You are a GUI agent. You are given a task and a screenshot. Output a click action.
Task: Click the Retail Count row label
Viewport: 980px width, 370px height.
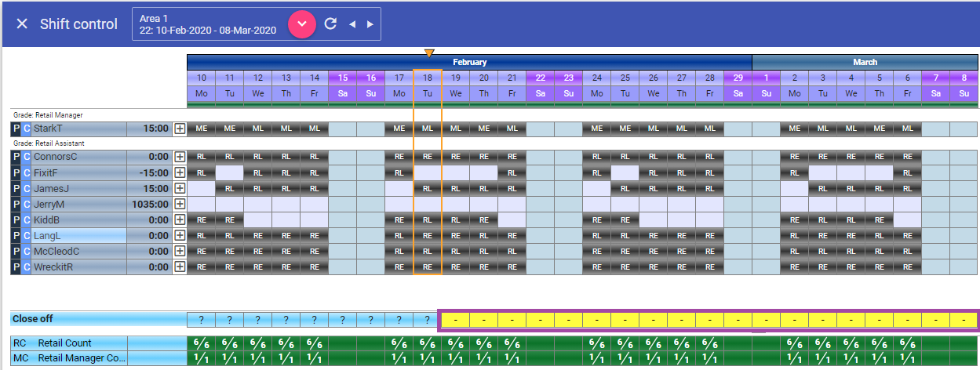64,343
